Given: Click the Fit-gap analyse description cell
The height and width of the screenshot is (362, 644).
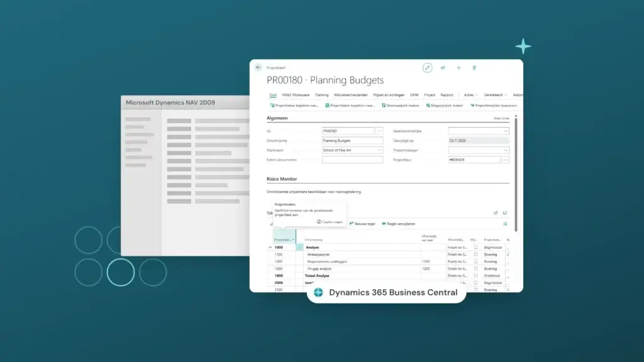Looking at the screenshot, I should tap(362, 268).
